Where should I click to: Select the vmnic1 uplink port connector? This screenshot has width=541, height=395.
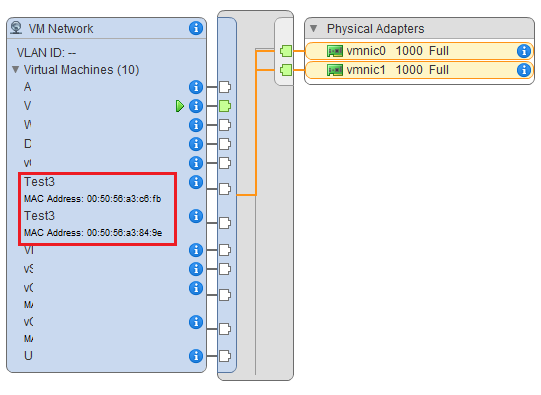286,70
